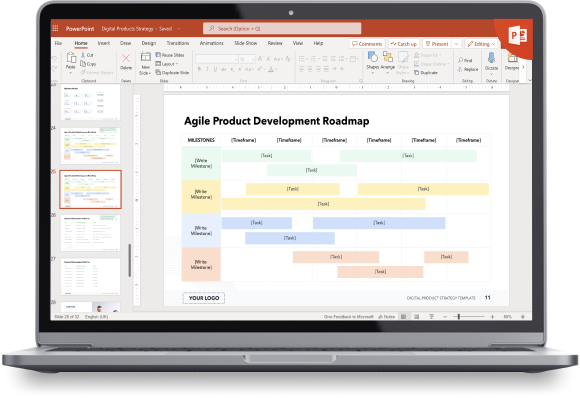Image resolution: width=580 pixels, height=398 pixels.
Task: Increase font size icon
Action: tap(260, 59)
